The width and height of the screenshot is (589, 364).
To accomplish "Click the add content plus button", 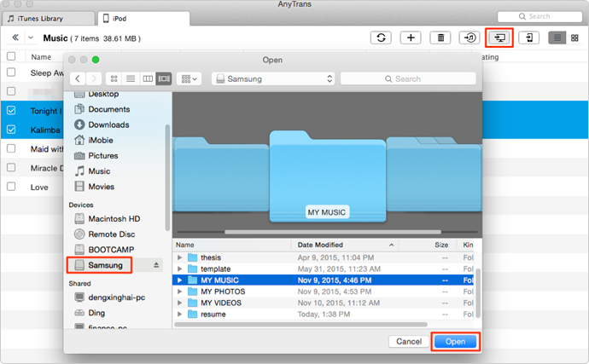I will coord(411,38).
